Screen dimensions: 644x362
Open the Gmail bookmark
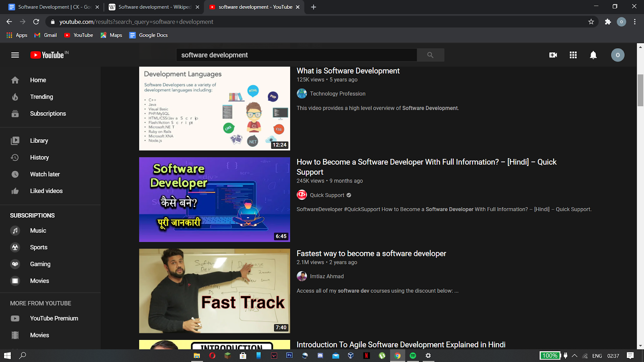tap(45, 35)
